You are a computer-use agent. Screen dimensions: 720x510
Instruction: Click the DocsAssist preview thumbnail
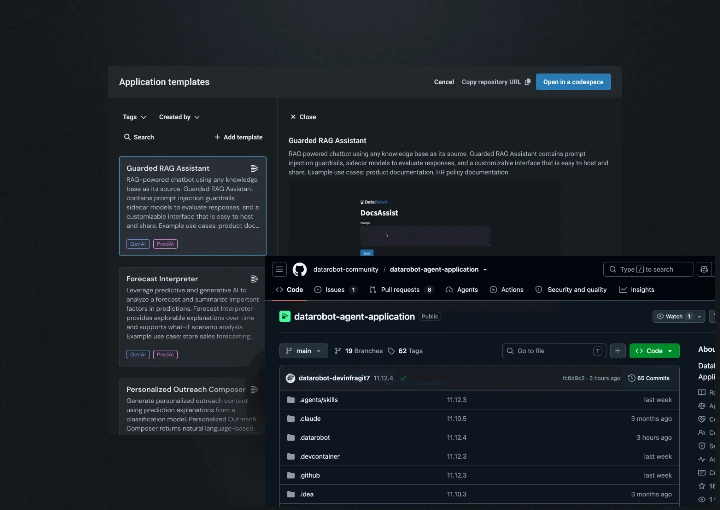coord(424,219)
